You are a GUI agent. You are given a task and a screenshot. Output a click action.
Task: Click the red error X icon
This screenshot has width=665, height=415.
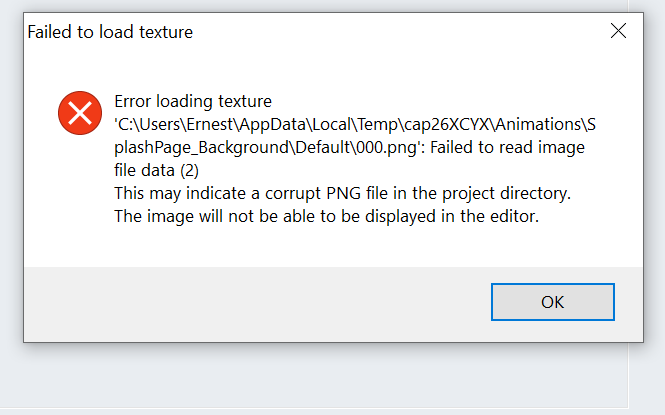click(x=80, y=113)
